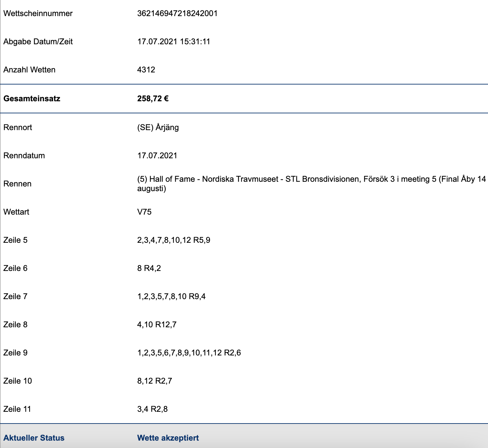The image size is (488, 448).
Task: Click selection 4,10 R12,7
Action: tap(157, 325)
